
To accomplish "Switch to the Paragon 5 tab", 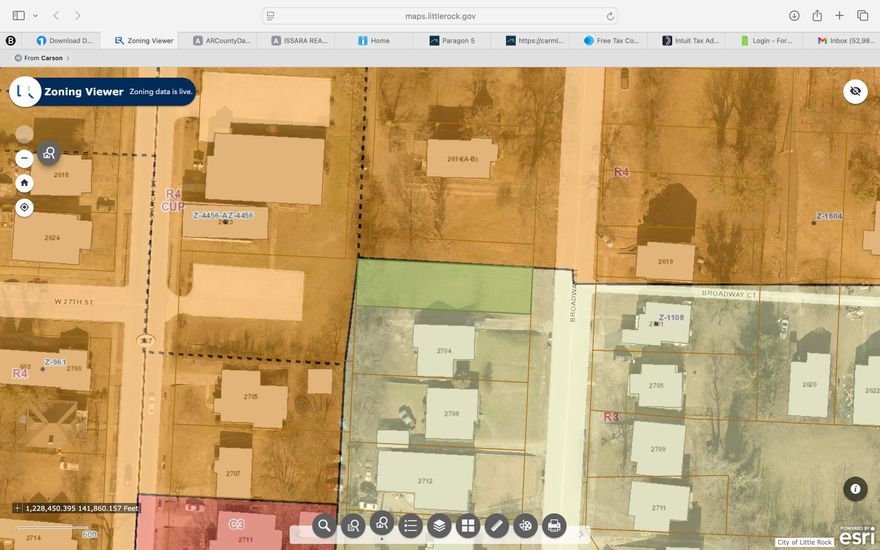I will click(x=453, y=41).
